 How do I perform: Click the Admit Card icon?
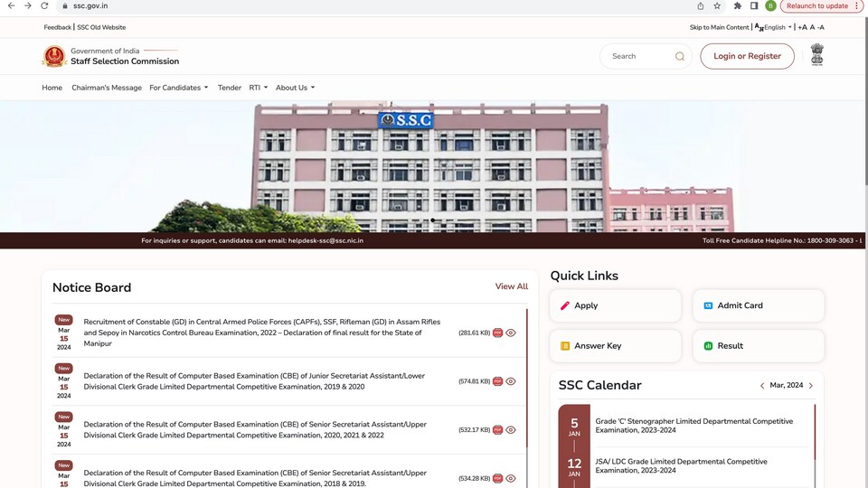point(708,305)
